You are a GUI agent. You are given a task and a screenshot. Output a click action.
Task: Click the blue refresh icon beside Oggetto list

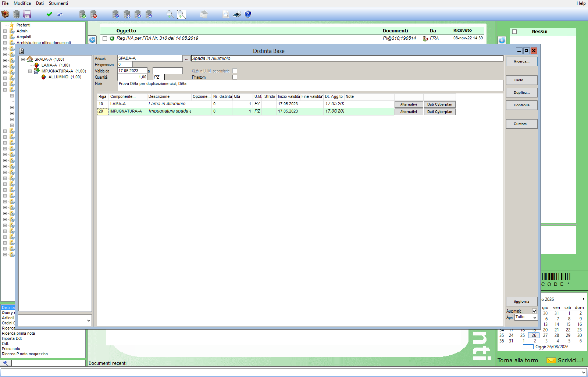92,39
